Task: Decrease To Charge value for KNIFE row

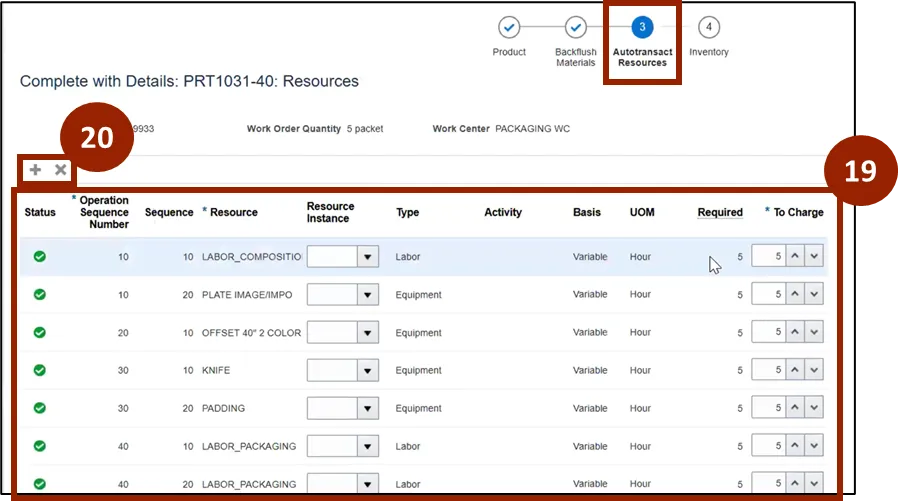Action: [x=815, y=370]
